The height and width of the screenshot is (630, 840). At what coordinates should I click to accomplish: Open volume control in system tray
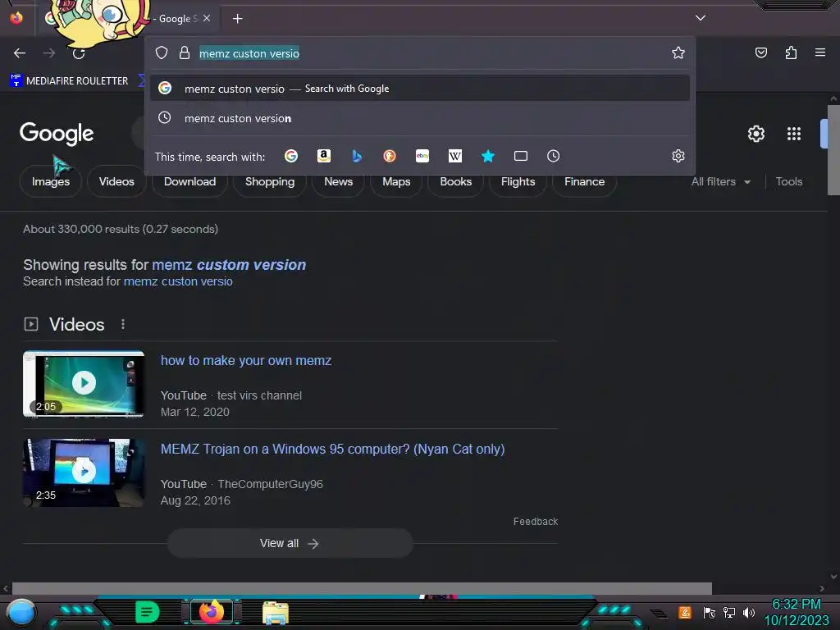pos(748,612)
